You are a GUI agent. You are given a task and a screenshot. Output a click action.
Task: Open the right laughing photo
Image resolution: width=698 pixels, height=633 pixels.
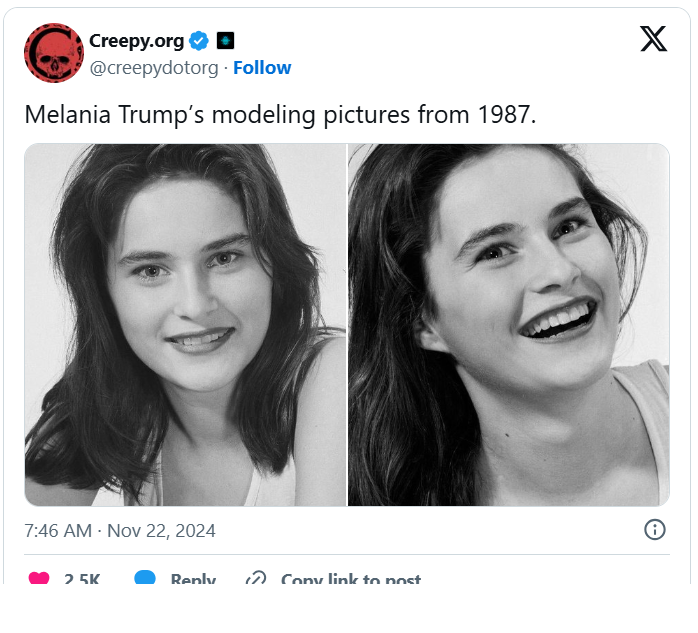tap(508, 325)
